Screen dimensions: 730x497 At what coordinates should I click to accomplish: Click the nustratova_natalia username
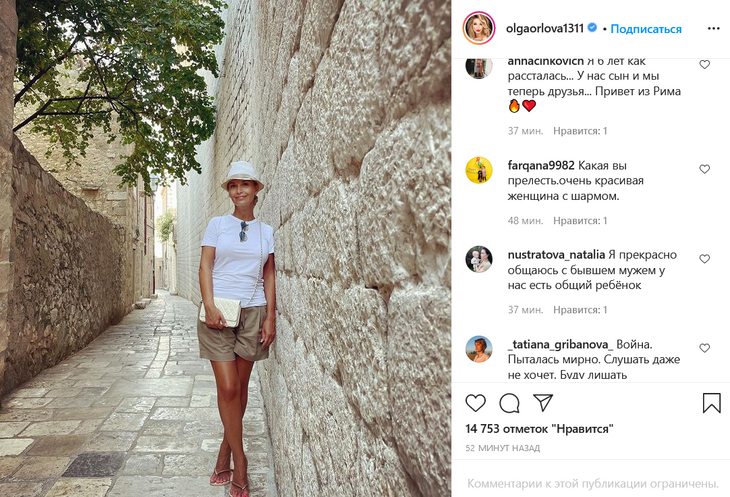coord(556,255)
